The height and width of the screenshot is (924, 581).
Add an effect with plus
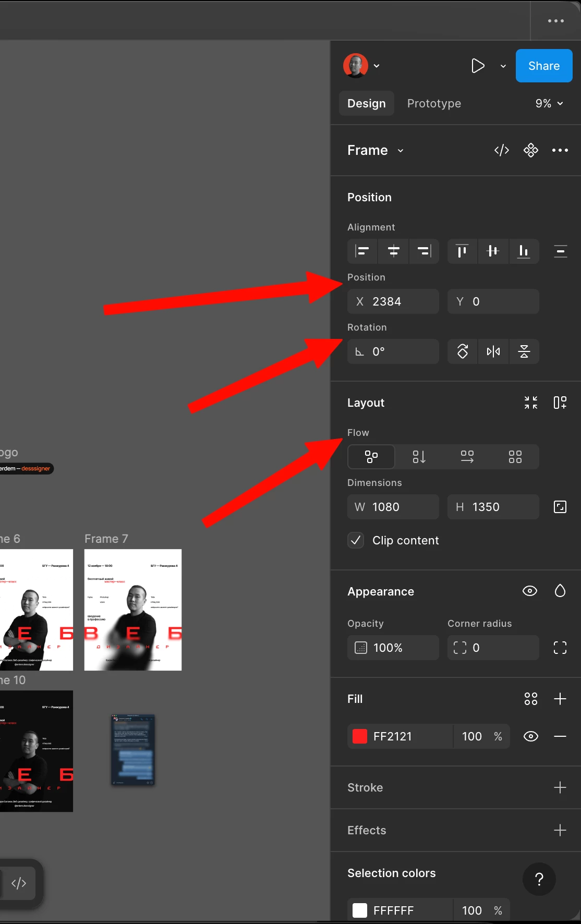[x=560, y=830]
